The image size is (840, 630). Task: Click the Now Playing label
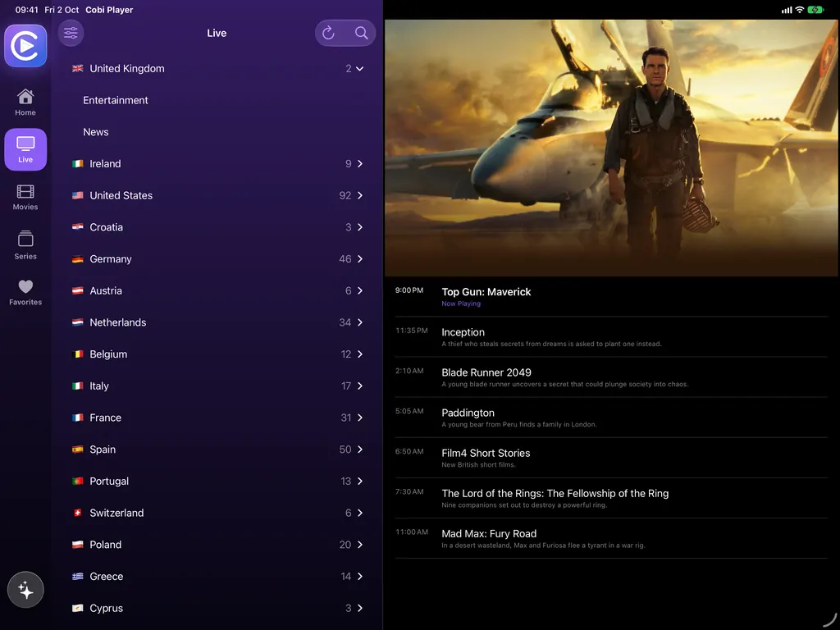[461, 304]
